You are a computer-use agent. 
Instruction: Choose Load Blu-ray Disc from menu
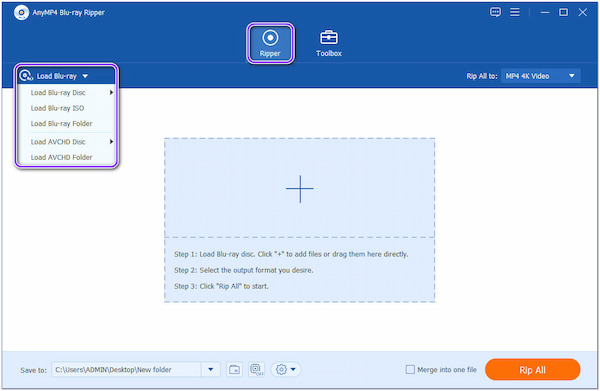coord(58,93)
